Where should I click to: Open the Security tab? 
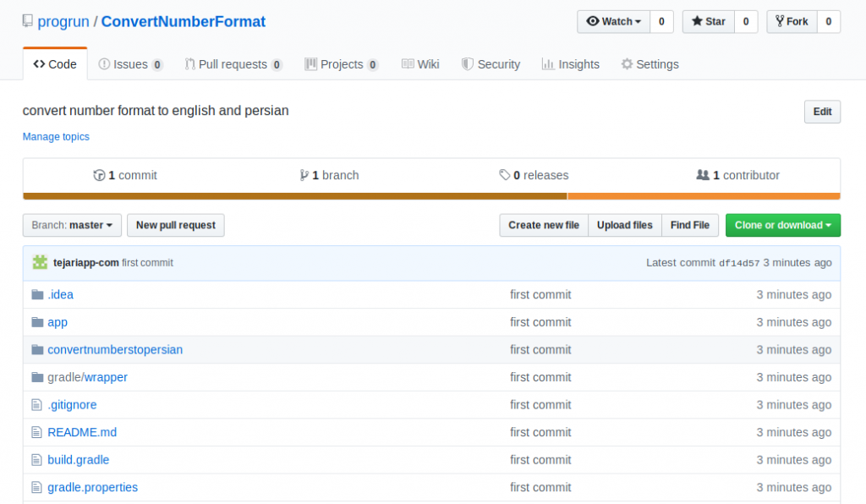pyautogui.click(x=491, y=64)
